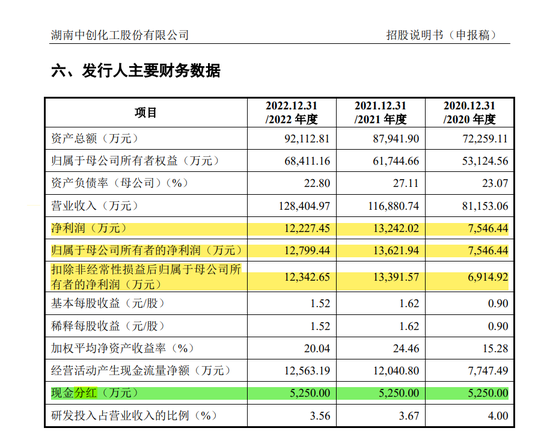Click value 81,153.06
Viewport: 550px width, 431px height.
coord(485,206)
